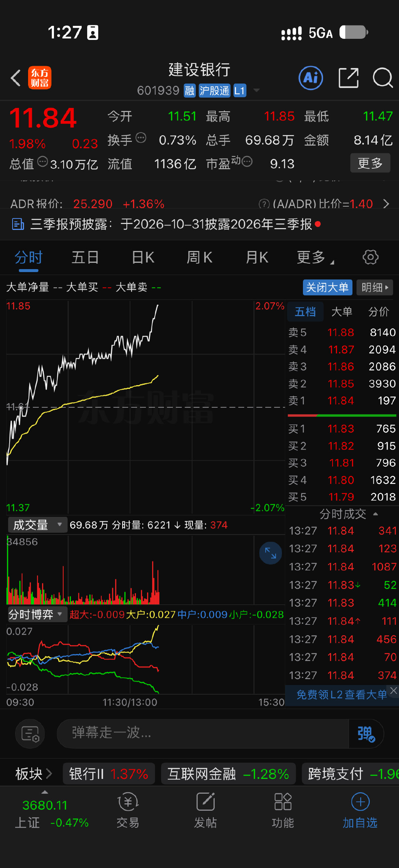399x868 pixels.
Task: Open chart settings gear icon
Action: click(371, 257)
